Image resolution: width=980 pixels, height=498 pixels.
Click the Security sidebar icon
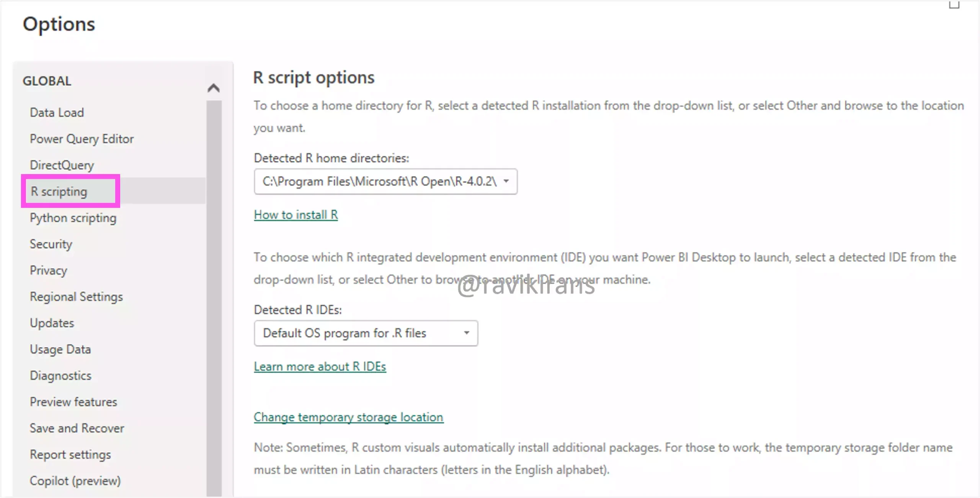pos(51,244)
